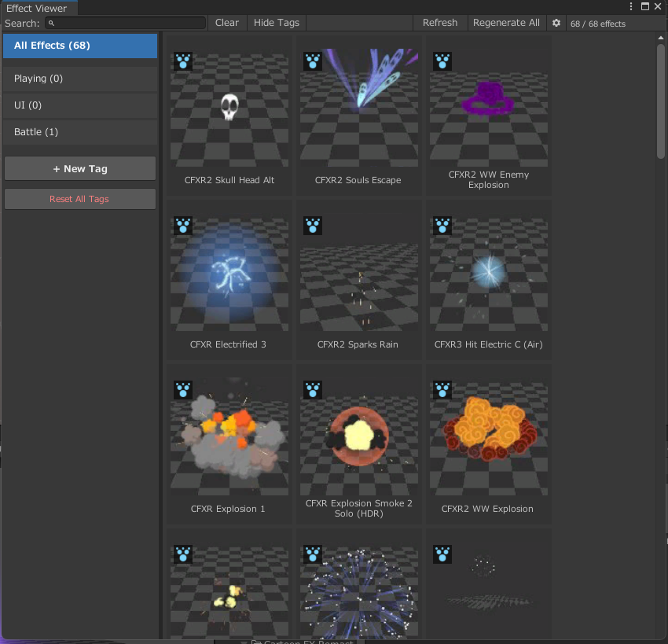Click particle icon on CFXR2 WW Enemy Explosion
Image resolution: width=668 pixels, height=644 pixels.
point(442,62)
